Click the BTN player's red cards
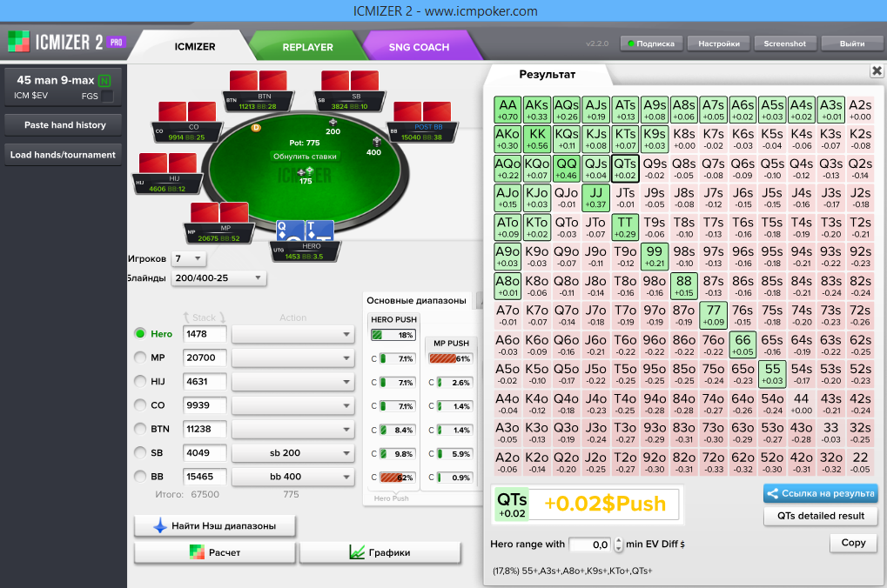 (259, 81)
